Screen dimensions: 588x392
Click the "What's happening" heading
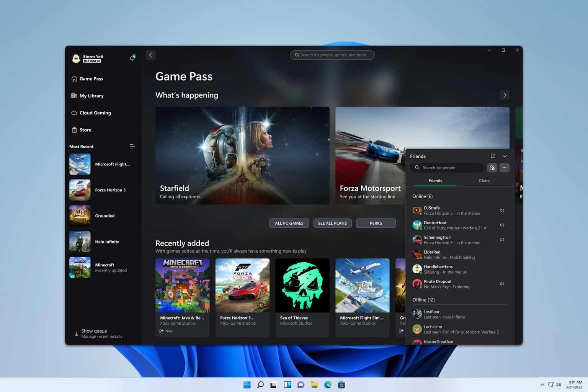click(x=187, y=95)
